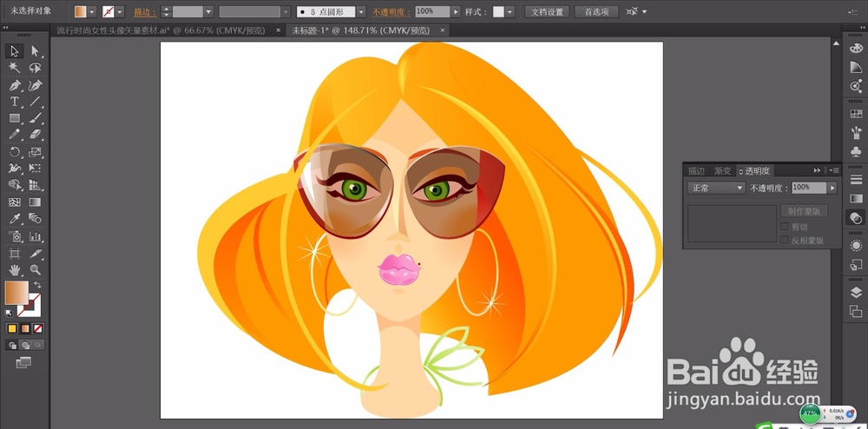
Task: Open the 样式 style dropdown
Action: (510, 11)
